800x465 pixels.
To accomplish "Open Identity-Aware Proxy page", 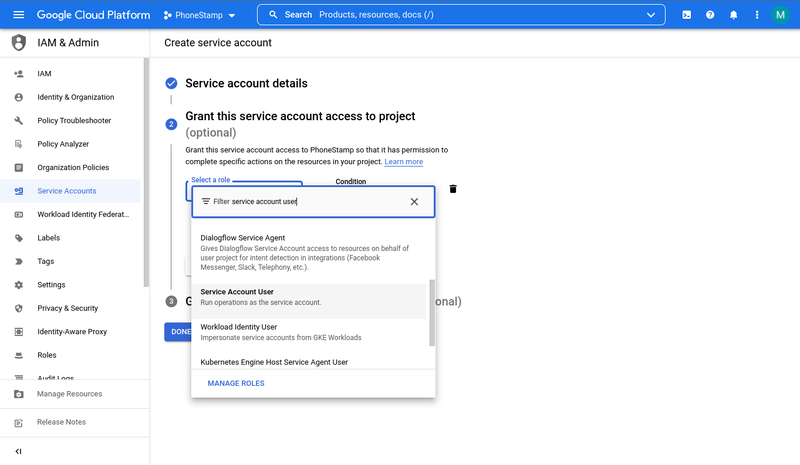I will pos(70,332).
